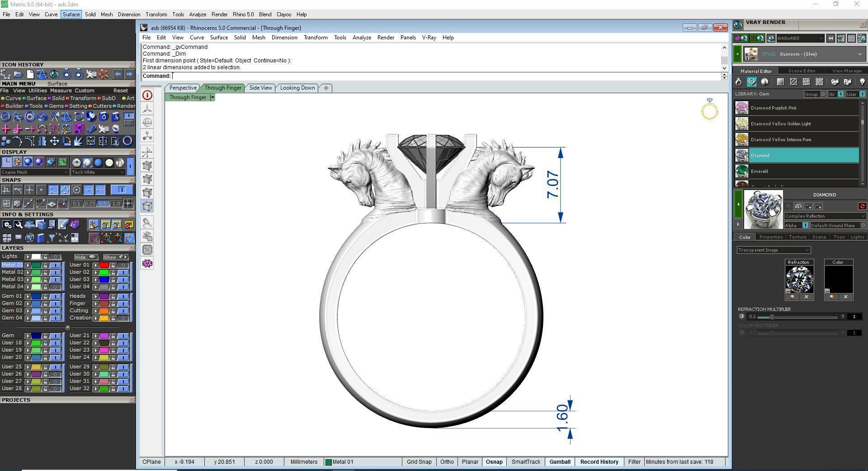Click the light bulb icon in Material Editor
Image resolution: width=868 pixels, height=471 pixels.
coord(862,82)
